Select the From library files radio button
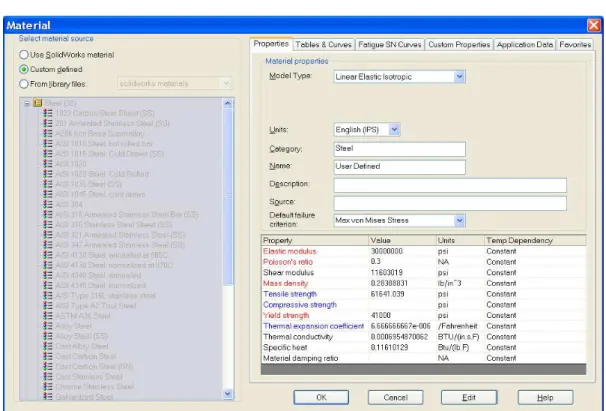The height and width of the screenshot is (411, 606). coord(24,84)
